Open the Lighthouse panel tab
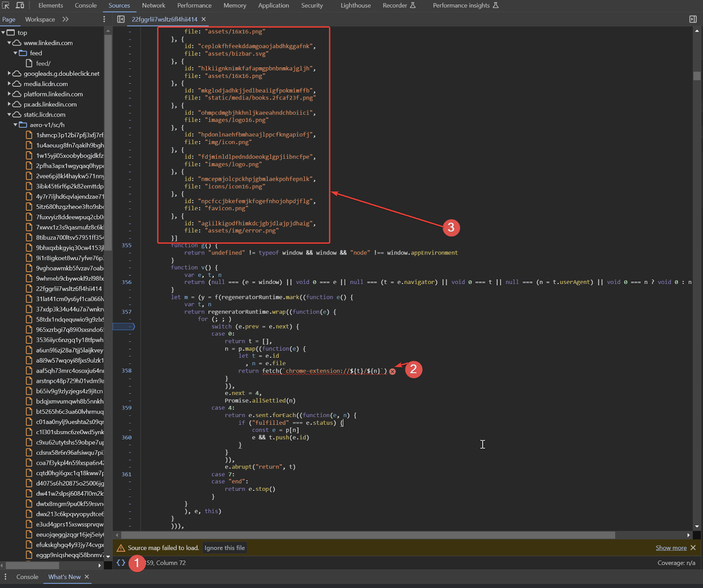This screenshot has height=588, width=703. pos(355,5)
